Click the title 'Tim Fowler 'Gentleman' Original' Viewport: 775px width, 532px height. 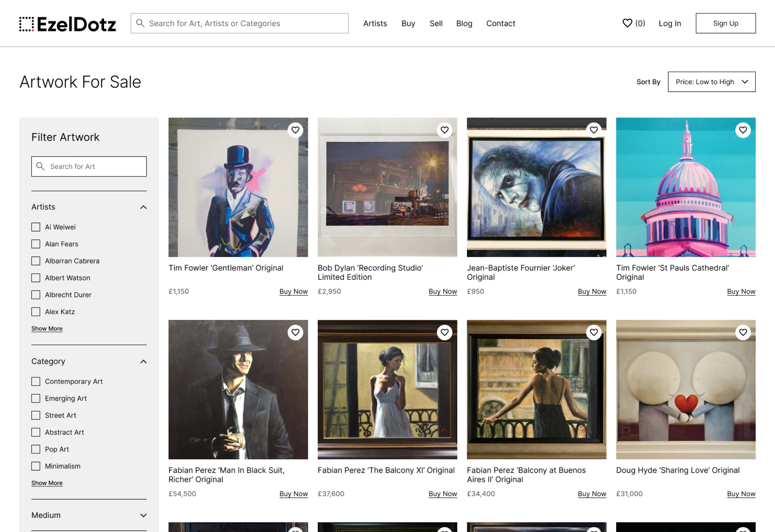click(226, 268)
